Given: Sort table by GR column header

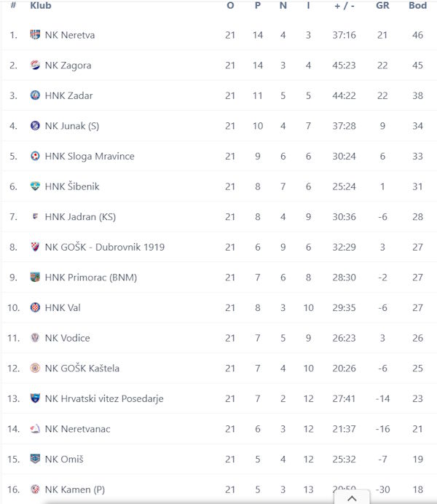Looking at the screenshot, I should click(382, 6).
